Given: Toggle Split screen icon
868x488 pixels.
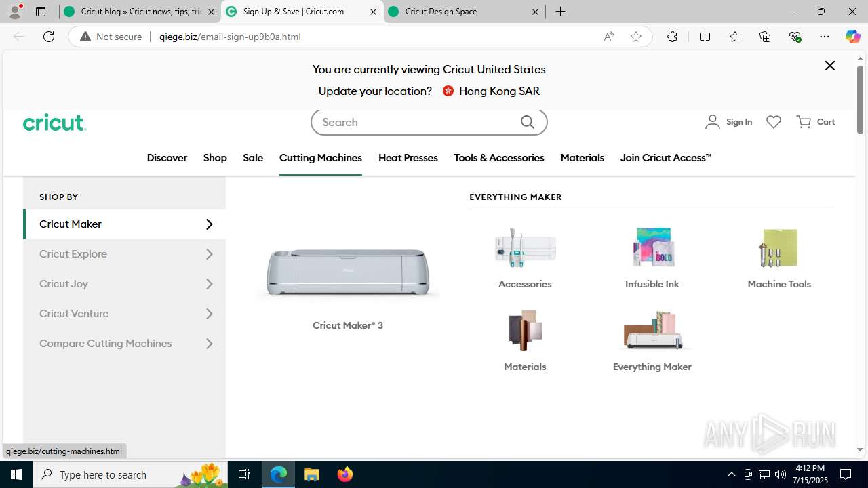Looking at the screenshot, I should [705, 37].
